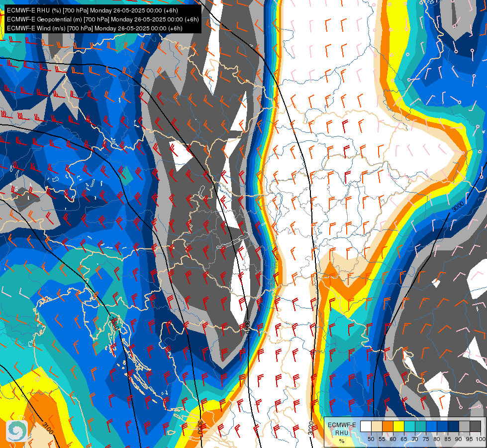487x448 pixels.
Task: Select the dark gray 95–100 legend swatch
Action: coord(476,426)
